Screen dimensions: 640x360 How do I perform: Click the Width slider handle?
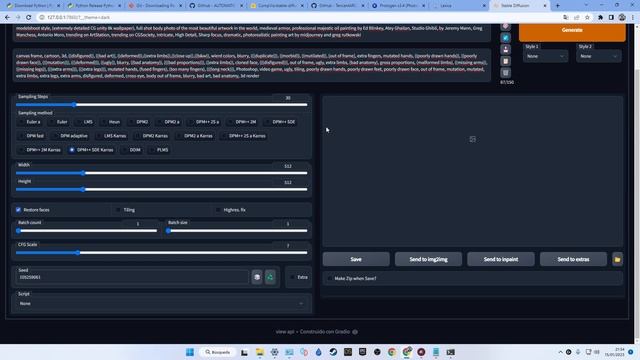click(x=83, y=173)
